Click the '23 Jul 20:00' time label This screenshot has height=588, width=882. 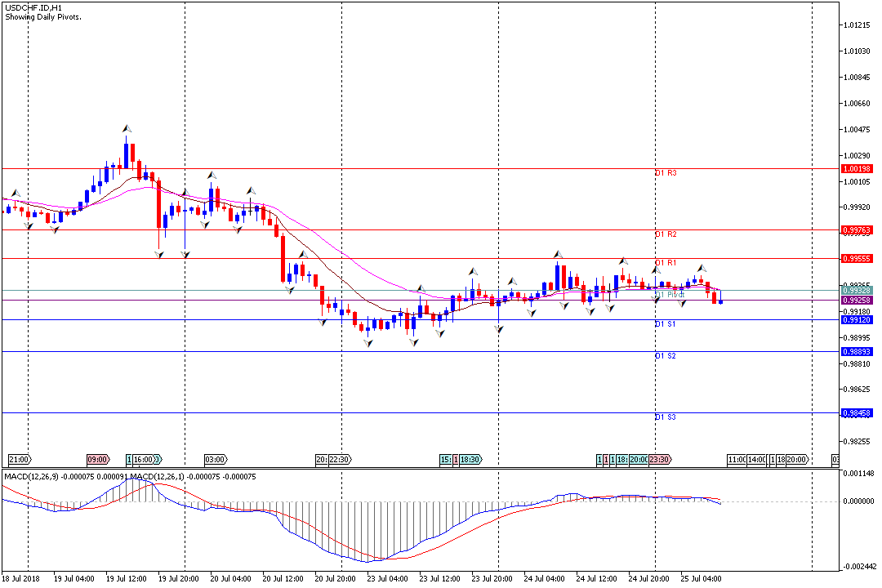tap(492, 579)
